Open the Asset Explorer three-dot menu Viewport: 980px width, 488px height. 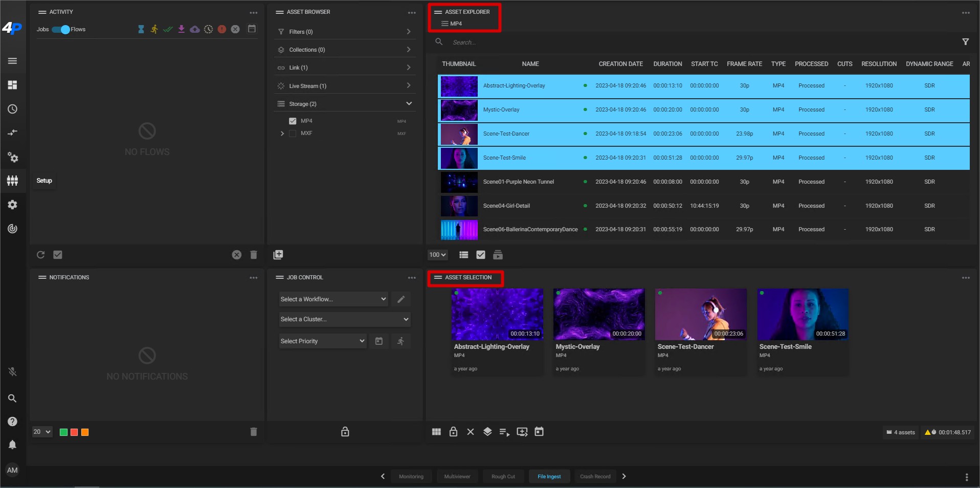pyautogui.click(x=966, y=13)
